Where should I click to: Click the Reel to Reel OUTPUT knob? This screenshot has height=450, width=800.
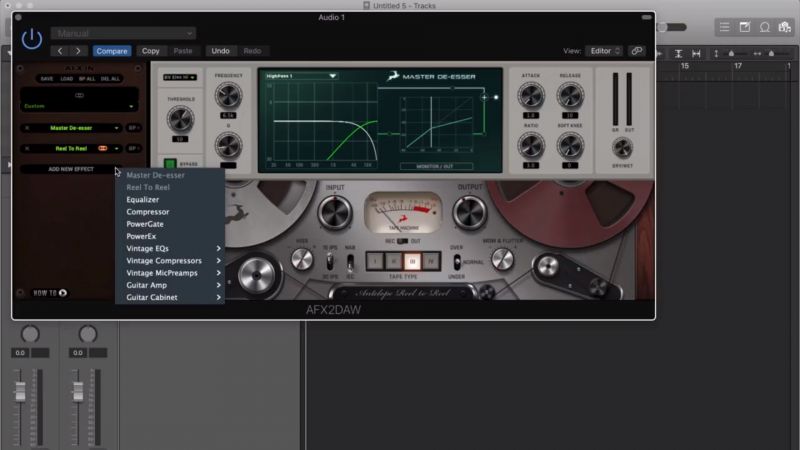[470, 213]
